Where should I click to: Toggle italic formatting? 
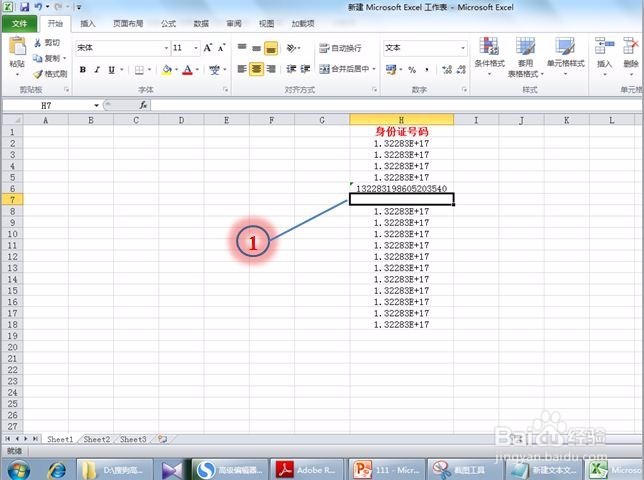[x=97, y=70]
